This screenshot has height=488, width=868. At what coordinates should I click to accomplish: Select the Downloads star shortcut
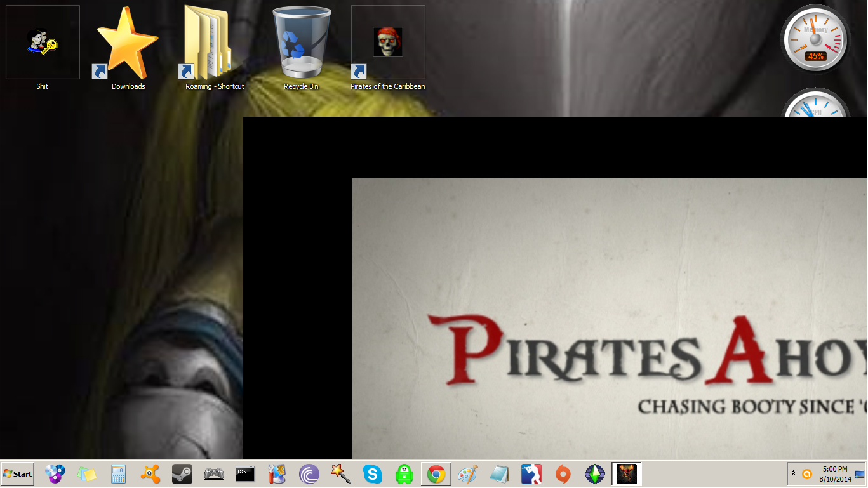[x=128, y=48]
